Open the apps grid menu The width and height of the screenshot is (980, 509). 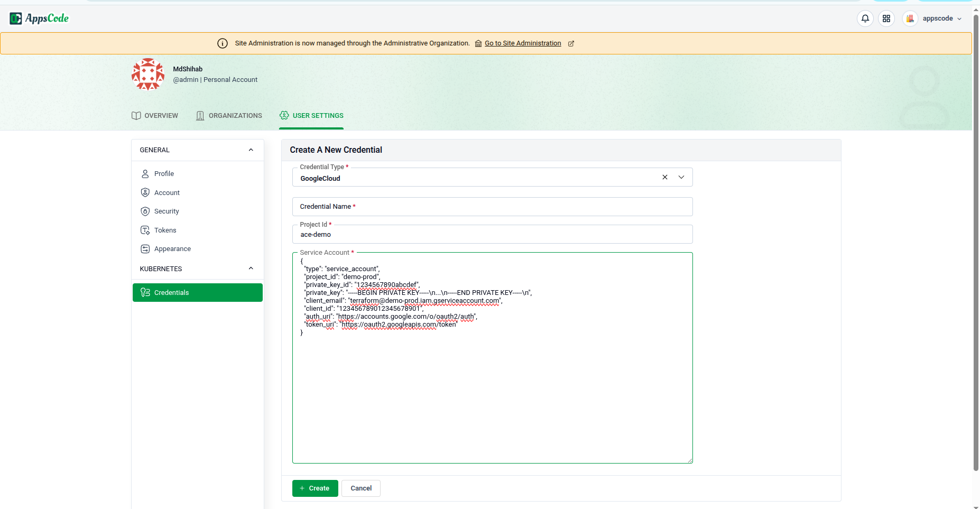pos(886,18)
